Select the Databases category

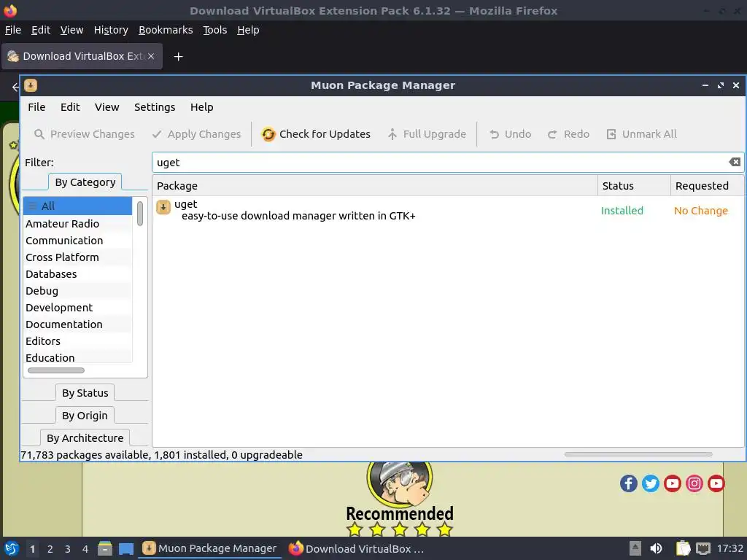[77, 274]
